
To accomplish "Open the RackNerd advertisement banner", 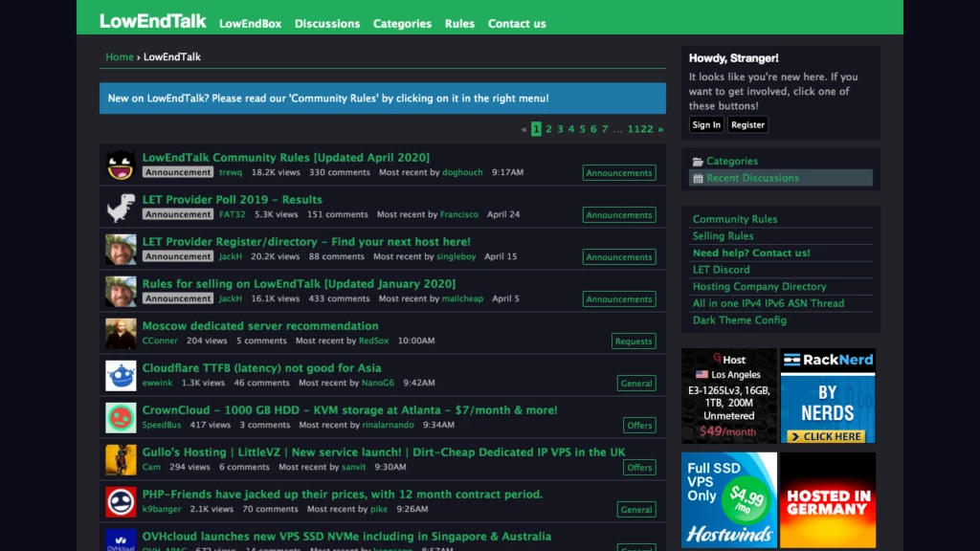I will tap(828, 396).
